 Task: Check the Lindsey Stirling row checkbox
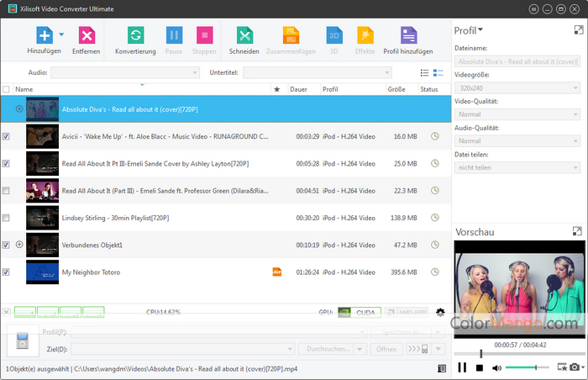(x=6, y=218)
